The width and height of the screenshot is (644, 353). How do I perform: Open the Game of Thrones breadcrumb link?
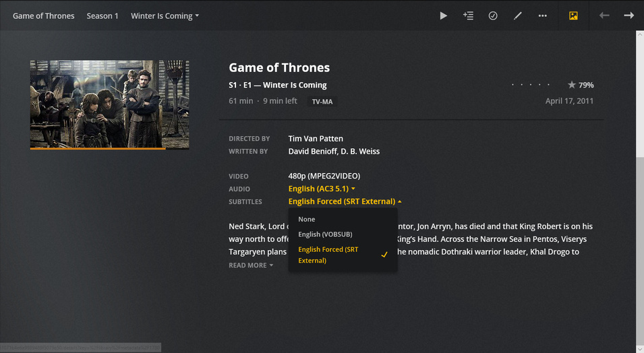(44, 16)
